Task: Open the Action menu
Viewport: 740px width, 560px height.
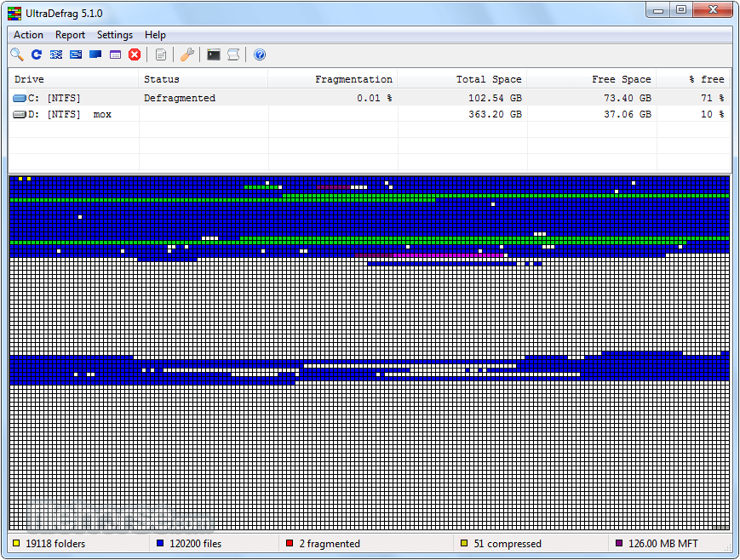Action: point(28,35)
